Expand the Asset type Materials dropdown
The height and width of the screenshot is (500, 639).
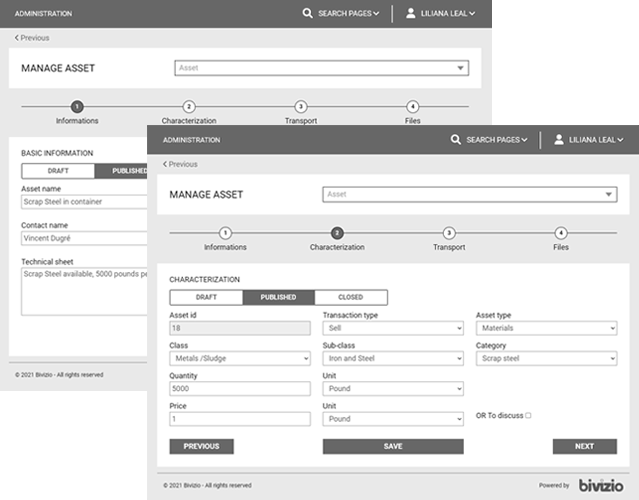point(546,328)
